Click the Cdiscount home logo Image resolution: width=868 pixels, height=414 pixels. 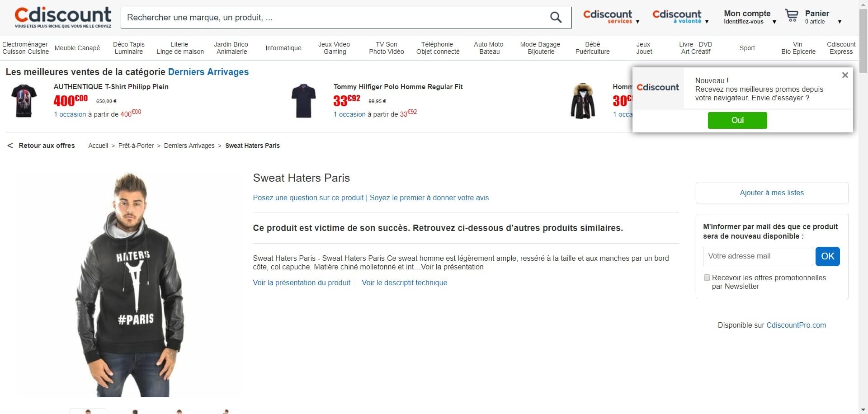[x=63, y=17]
